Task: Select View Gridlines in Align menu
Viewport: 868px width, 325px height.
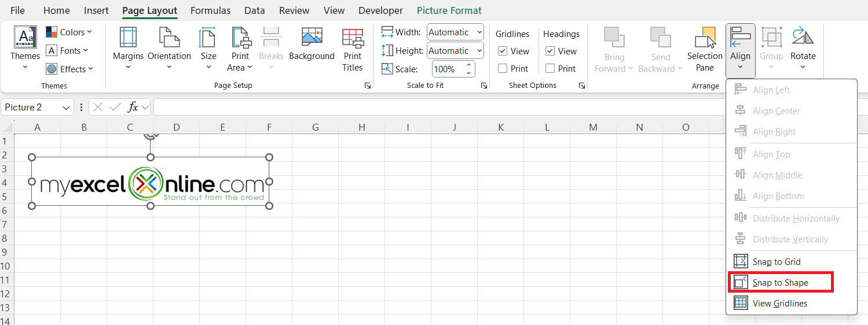Action: tap(792, 304)
